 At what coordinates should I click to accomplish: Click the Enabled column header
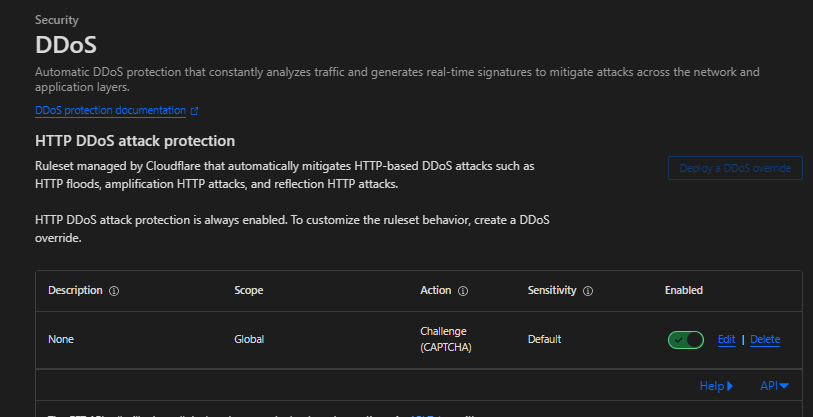pos(684,291)
